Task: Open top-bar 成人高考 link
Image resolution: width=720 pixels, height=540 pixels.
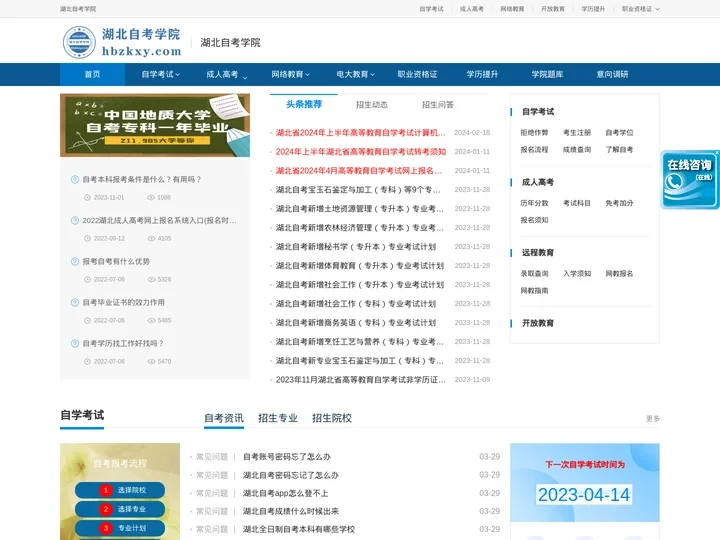Action: [x=472, y=9]
